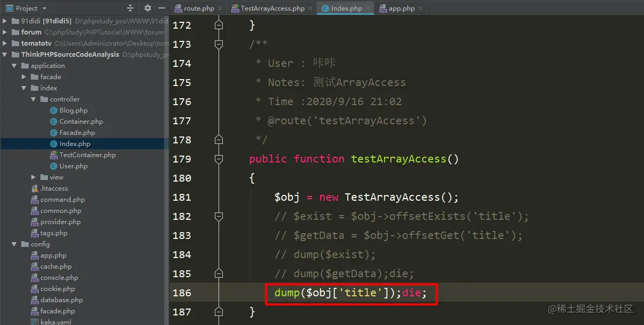Open the Project view dropdown

26,8
